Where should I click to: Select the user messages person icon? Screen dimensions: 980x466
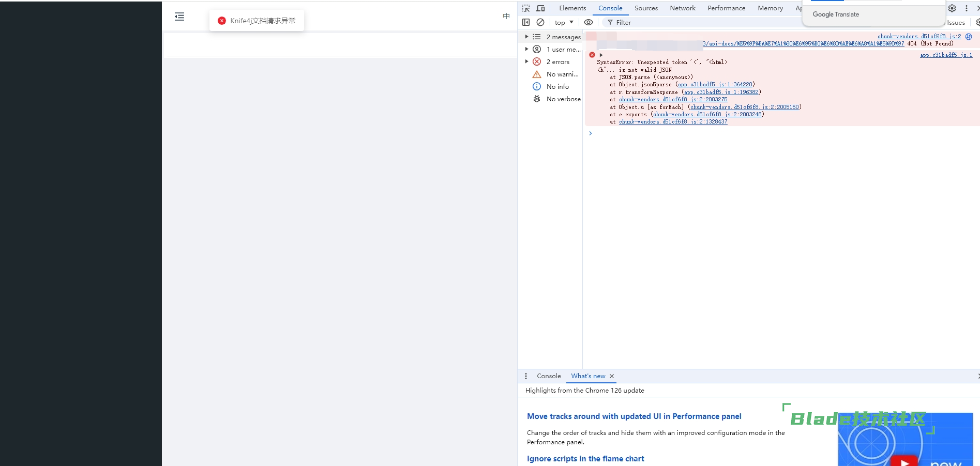(537, 49)
